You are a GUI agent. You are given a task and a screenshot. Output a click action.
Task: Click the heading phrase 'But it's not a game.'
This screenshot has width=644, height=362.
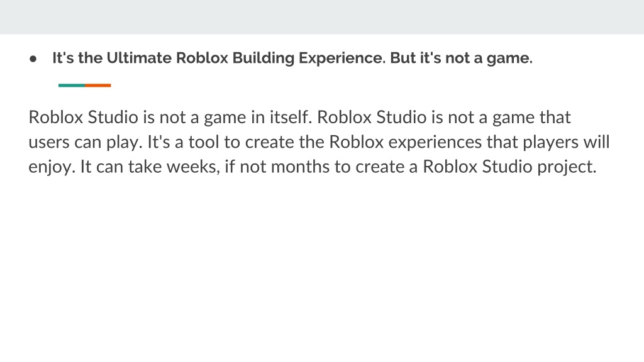461,58
